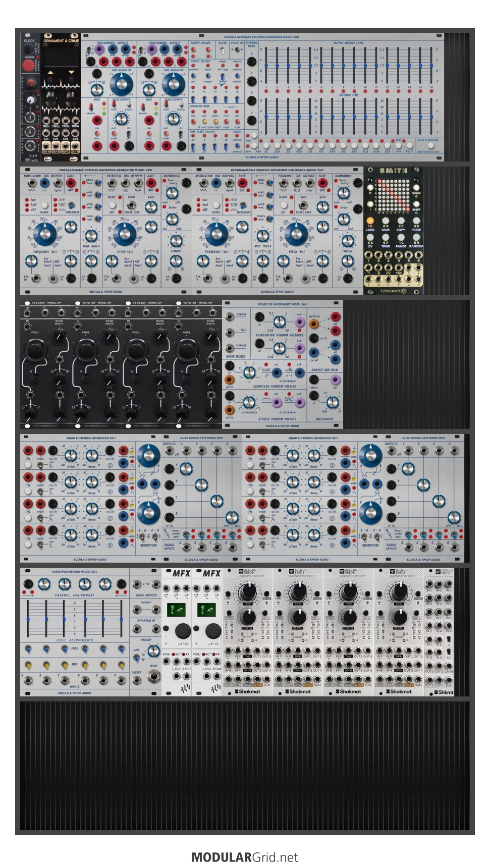Viewport: 490px width, 868px height.
Task: Click the Integrator knob on the 266t
Action: coord(332,402)
